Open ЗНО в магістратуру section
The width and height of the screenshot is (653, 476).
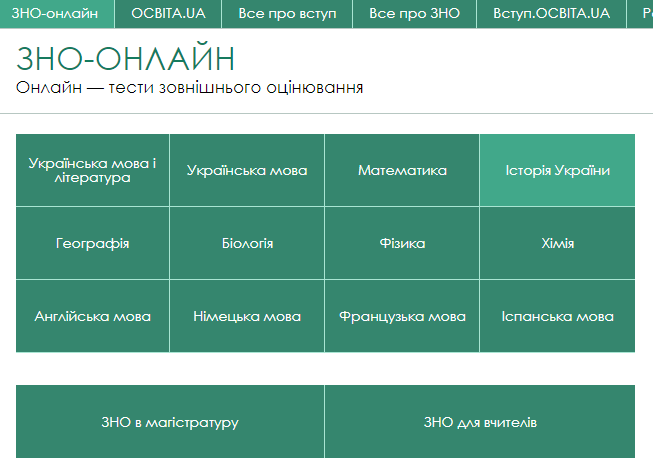tap(170, 422)
